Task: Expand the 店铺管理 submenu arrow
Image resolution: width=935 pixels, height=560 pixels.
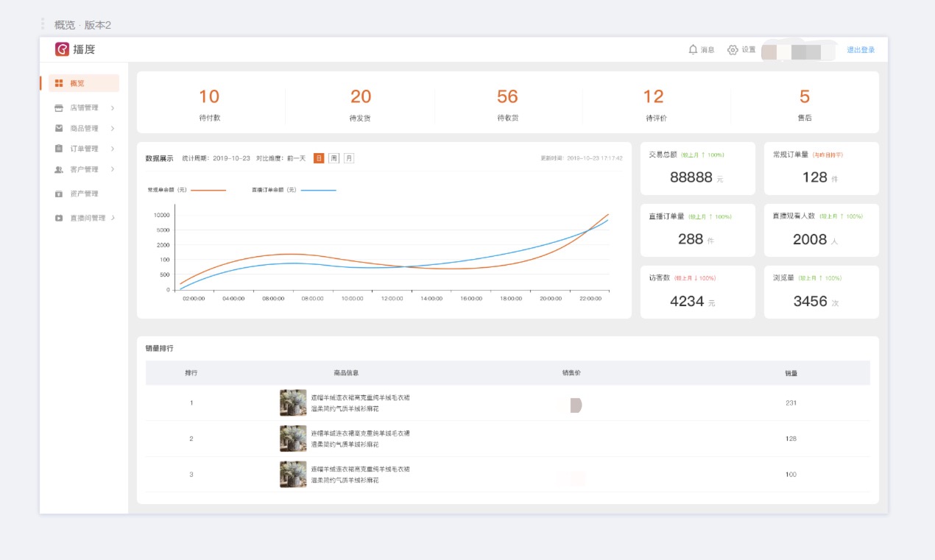Action: tap(113, 108)
